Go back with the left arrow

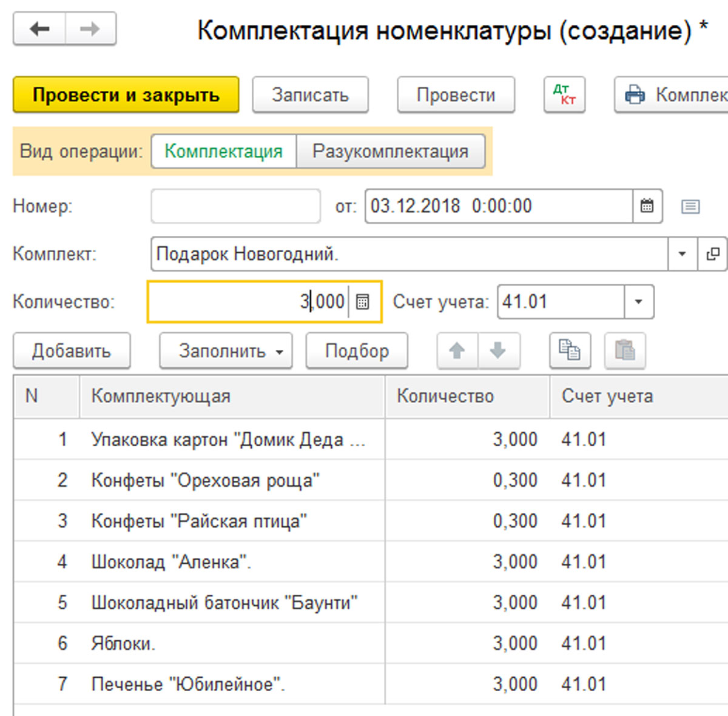tap(39, 28)
